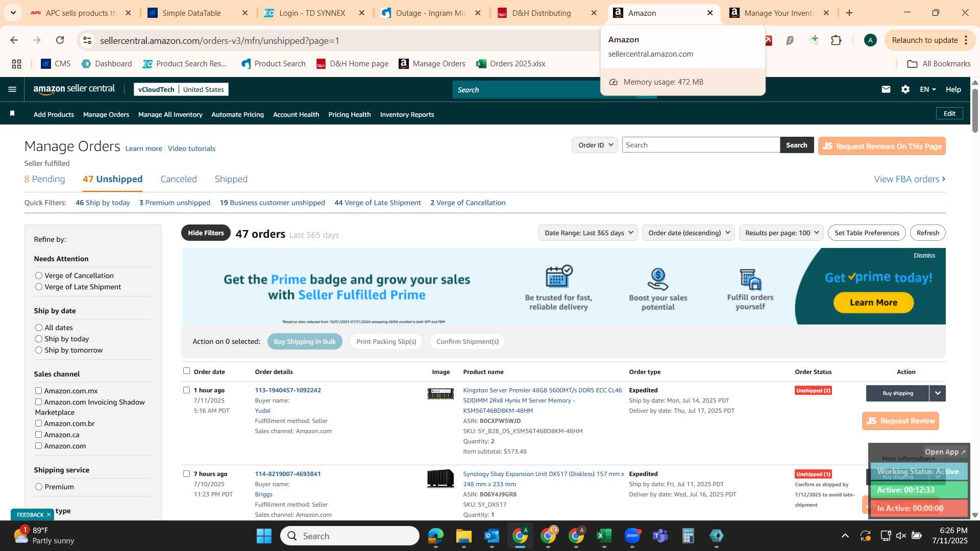Open Calculator from taskbar
This screenshot has height=551, width=980.
point(688,536)
